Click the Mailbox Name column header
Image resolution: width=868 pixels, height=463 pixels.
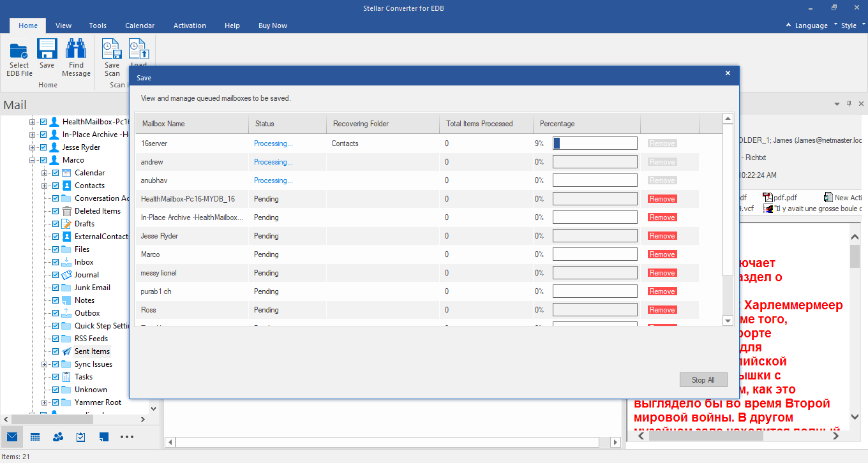163,124
